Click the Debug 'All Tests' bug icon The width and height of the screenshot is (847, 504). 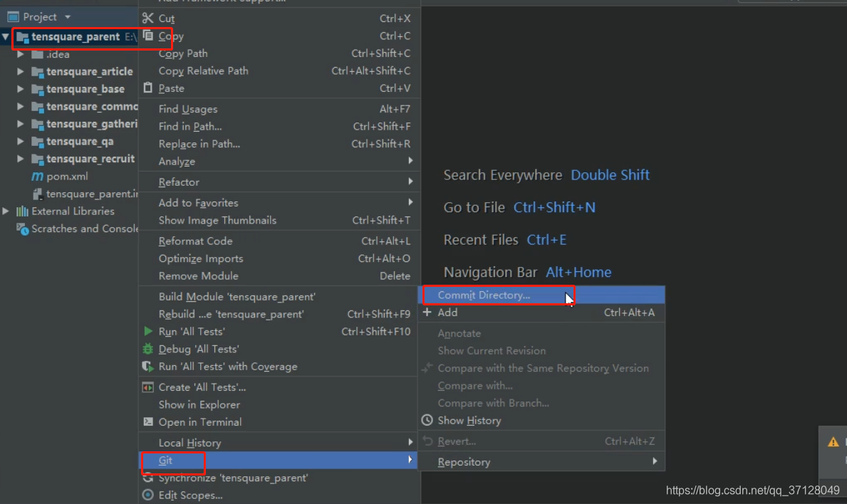tap(147, 349)
